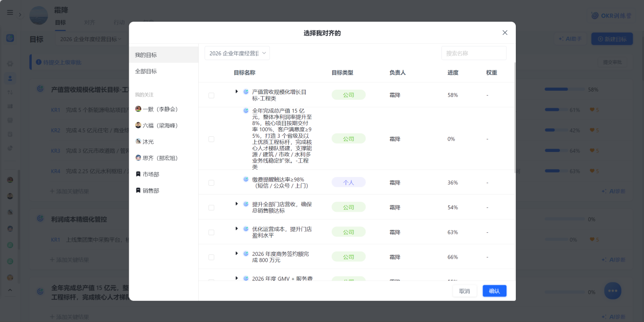Expand the 提升全部门店营收 row
This screenshot has width=644, height=322.
pyautogui.click(x=237, y=204)
